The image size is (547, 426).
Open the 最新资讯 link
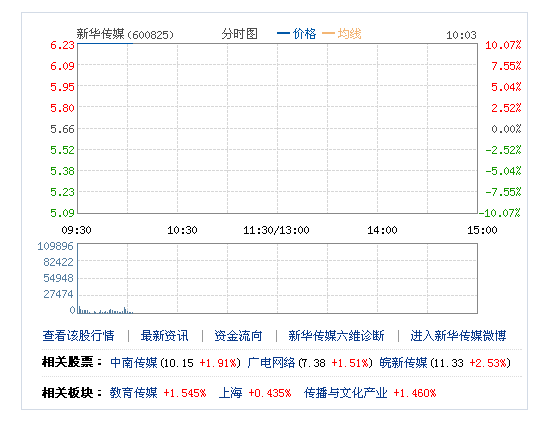coord(164,336)
